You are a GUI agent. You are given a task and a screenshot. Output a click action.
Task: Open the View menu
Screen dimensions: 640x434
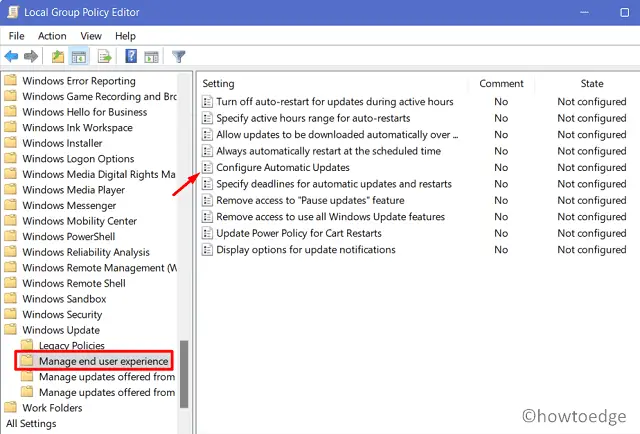click(91, 36)
